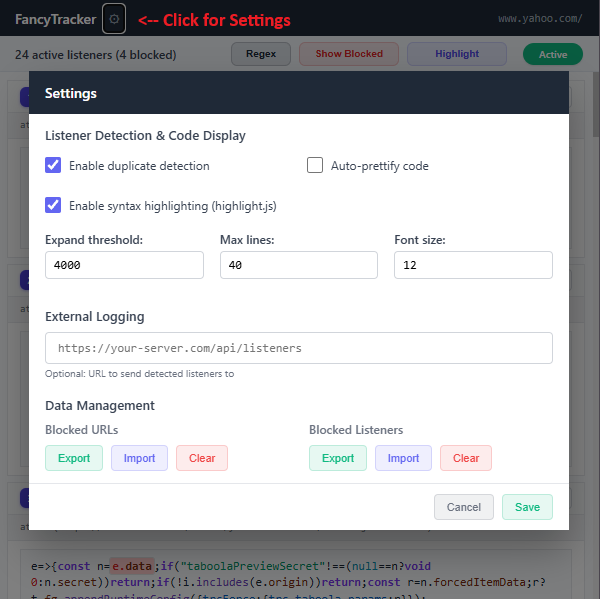Open settings via the gear icon
The width and height of the screenshot is (600, 599).
114,19
